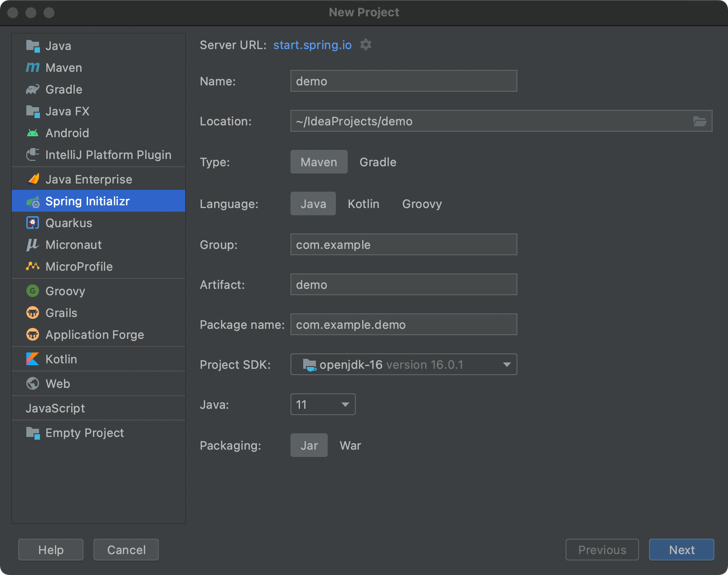Click the Grails icon
The height and width of the screenshot is (575, 728).
coord(33,313)
